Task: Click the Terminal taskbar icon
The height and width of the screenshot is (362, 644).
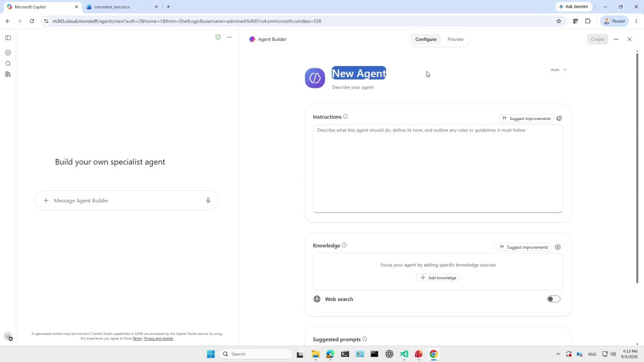Action: pos(345,354)
